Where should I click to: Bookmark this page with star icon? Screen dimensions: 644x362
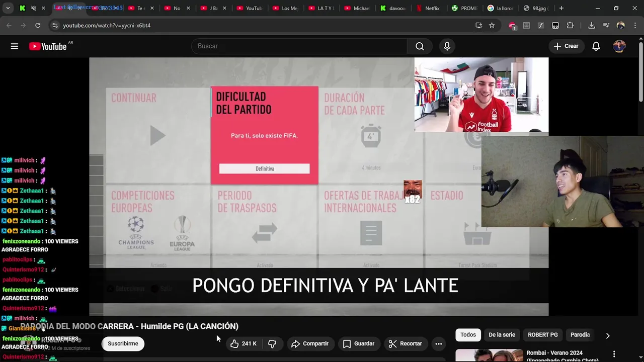coord(492,25)
